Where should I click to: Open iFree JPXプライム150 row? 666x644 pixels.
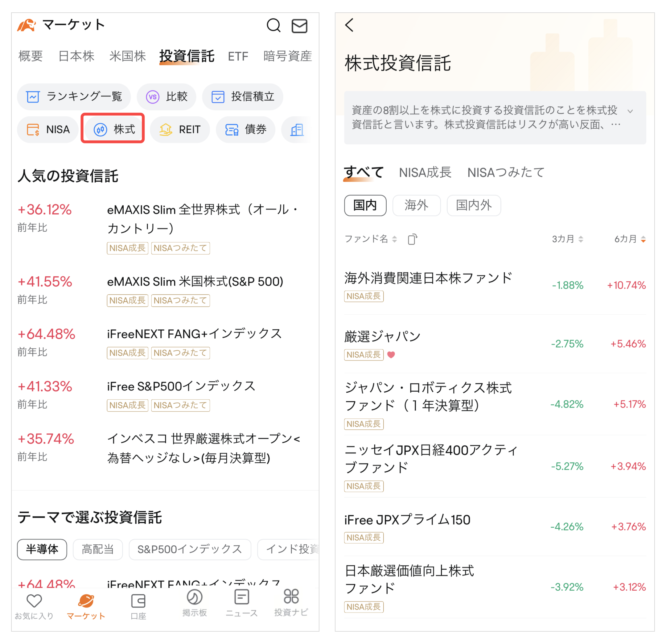pos(495,527)
